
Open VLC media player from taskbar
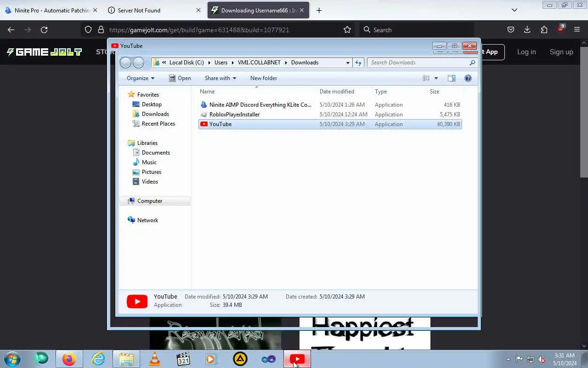coord(155,359)
